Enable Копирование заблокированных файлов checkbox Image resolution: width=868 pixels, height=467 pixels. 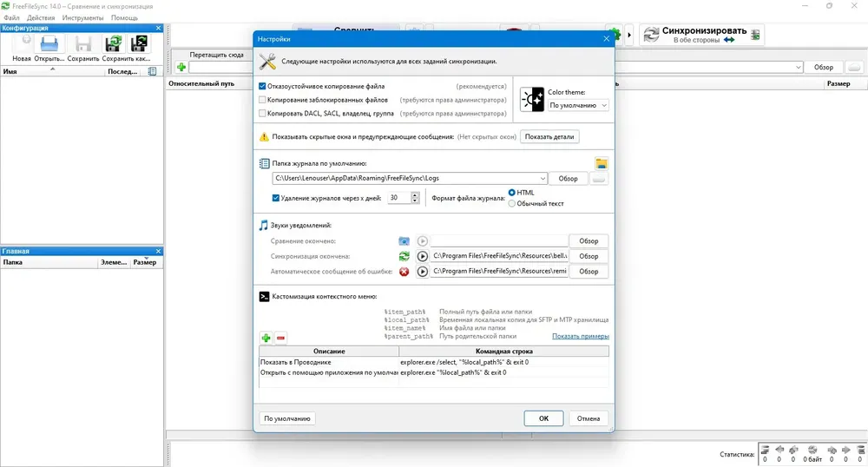262,100
